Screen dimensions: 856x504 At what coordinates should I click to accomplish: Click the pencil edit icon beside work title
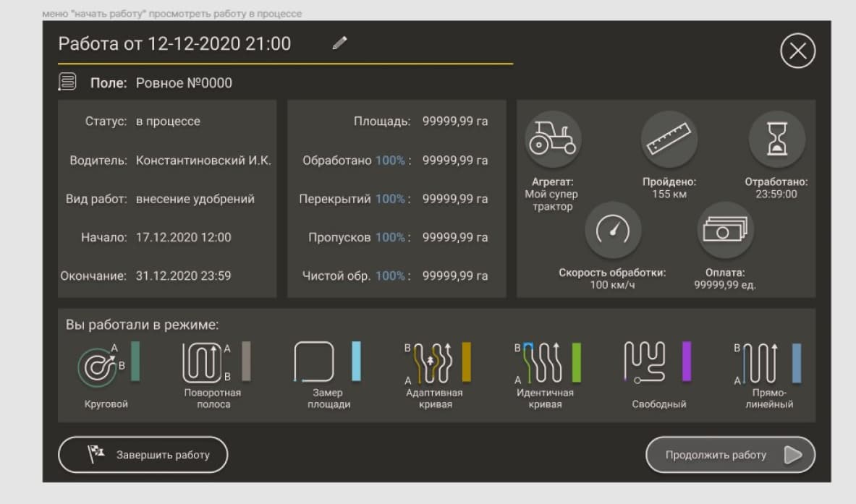[339, 43]
